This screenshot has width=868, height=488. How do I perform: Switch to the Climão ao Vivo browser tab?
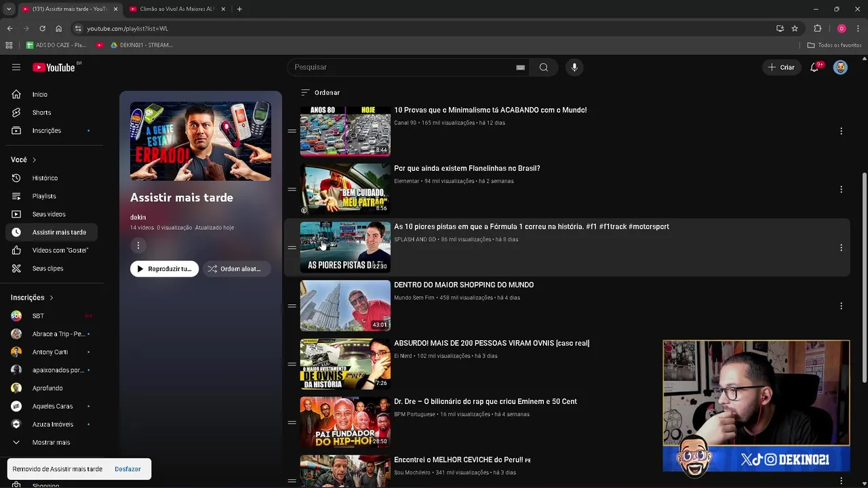pyautogui.click(x=176, y=9)
